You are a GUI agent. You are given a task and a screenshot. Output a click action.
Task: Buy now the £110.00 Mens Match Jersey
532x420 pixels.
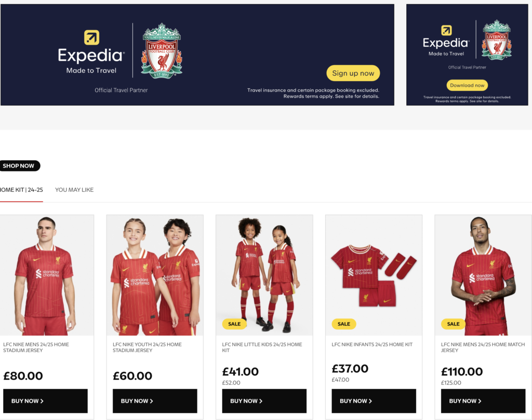pyautogui.click(x=483, y=401)
